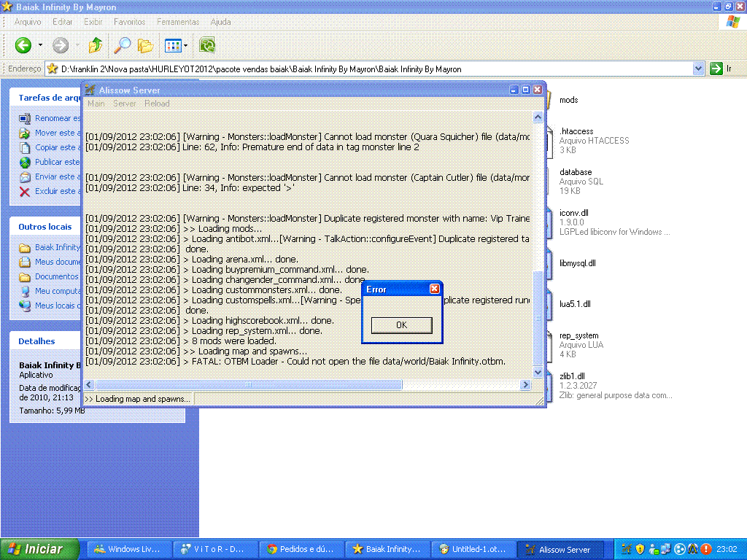Switch to Untitled-1.ot... taskbar button

pos(472,549)
